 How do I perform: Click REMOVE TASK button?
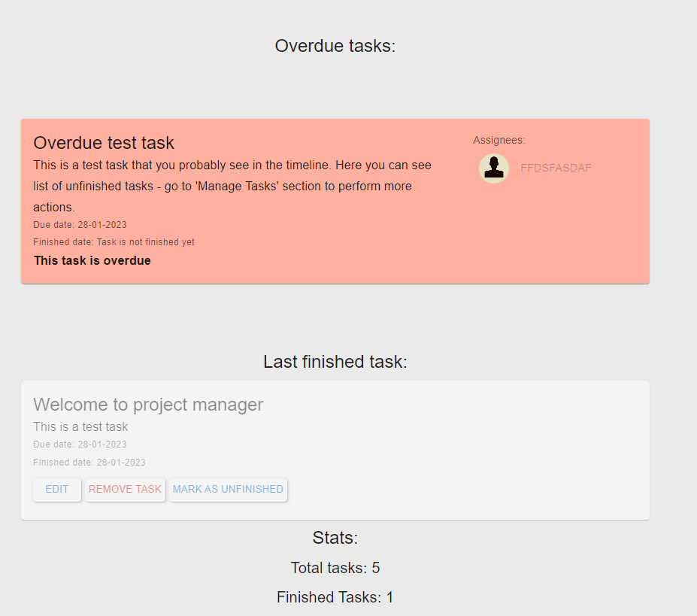125,489
